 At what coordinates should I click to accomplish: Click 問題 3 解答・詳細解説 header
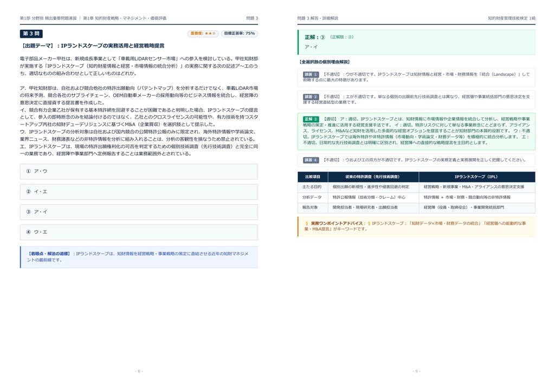[318, 18]
